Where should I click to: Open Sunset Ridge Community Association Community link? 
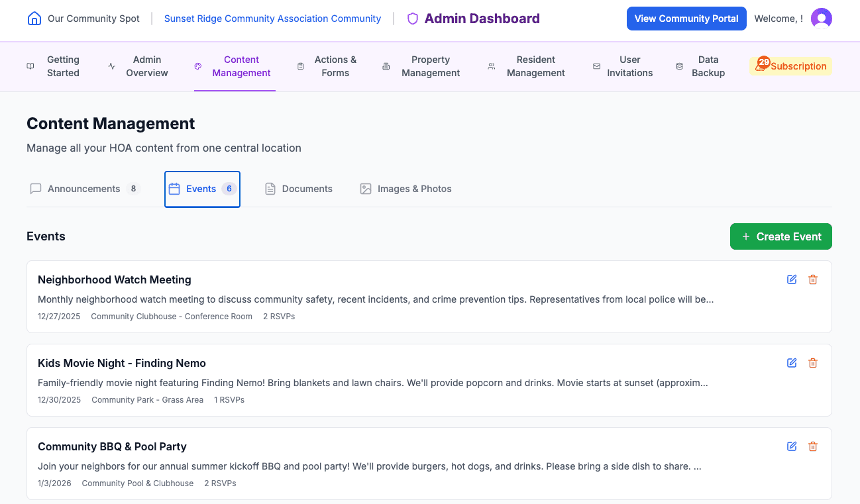tap(272, 19)
